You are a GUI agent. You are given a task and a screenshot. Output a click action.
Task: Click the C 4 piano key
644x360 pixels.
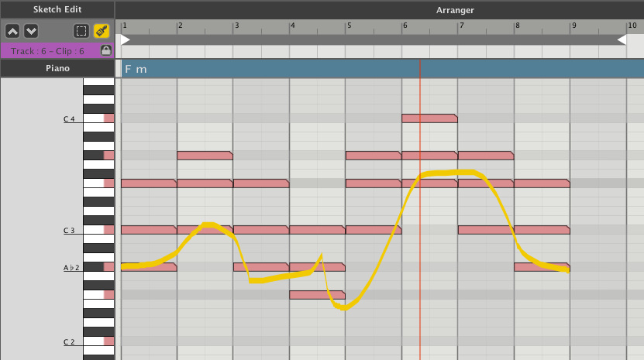(x=98, y=118)
